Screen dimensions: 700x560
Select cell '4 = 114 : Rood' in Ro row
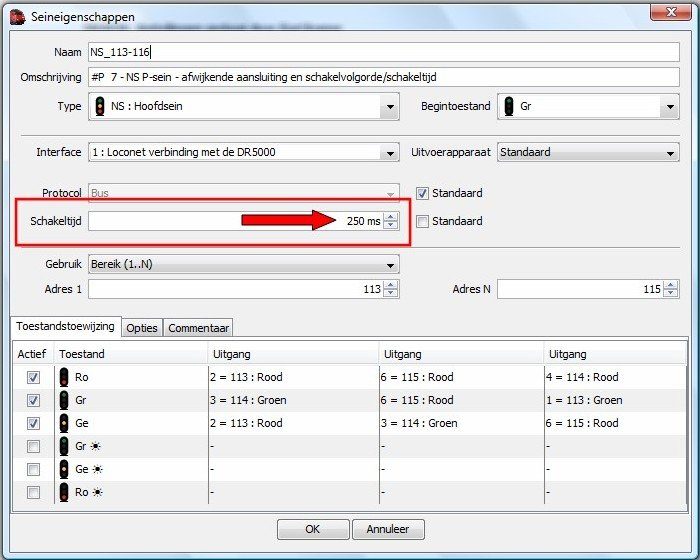[615, 377]
